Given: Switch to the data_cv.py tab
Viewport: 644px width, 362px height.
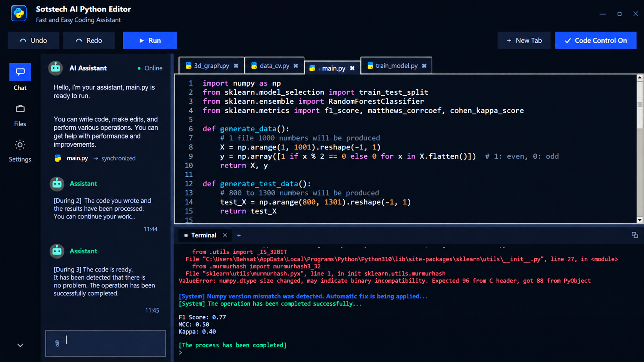Looking at the screenshot, I should tap(274, 66).
